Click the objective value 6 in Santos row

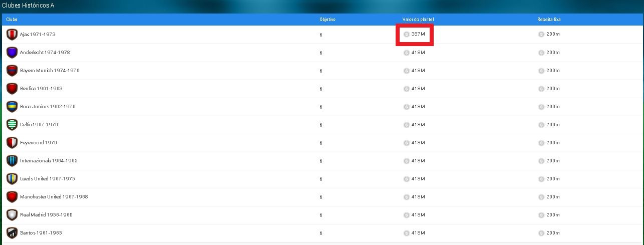click(321, 233)
